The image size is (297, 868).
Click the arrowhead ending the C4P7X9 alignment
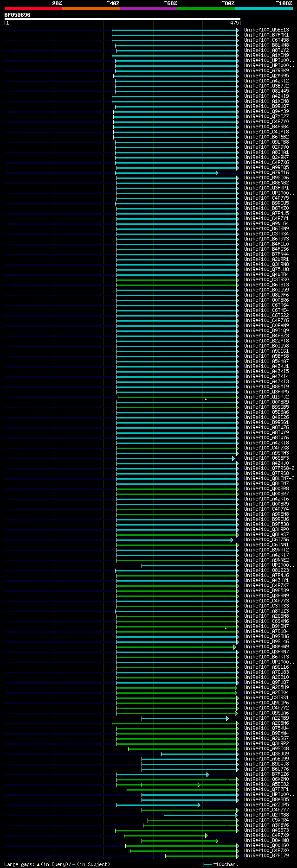coord(206,836)
